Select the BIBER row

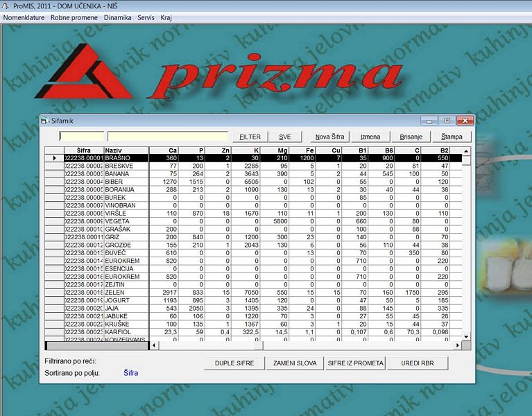tap(253, 182)
